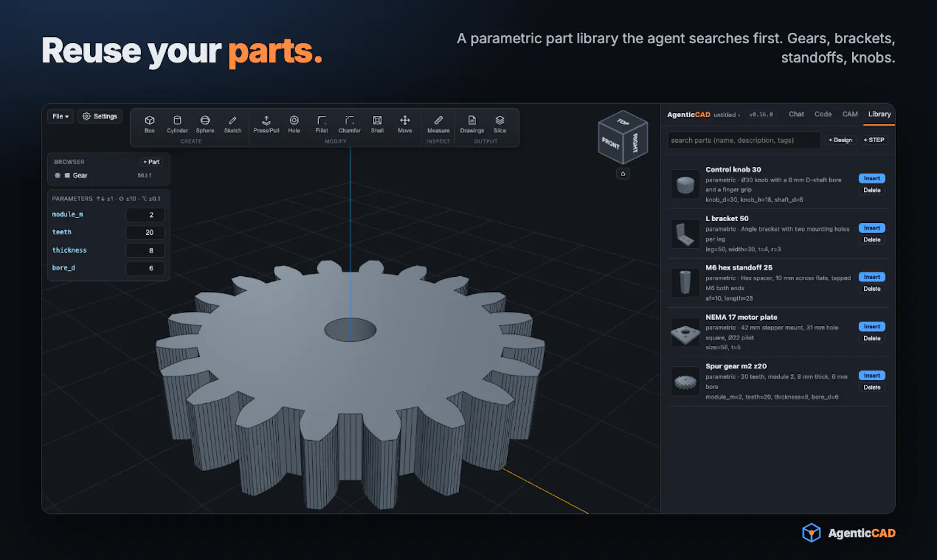Select the Gear item in Browser
This screenshot has height=560, width=937.
click(x=80, y=176)
